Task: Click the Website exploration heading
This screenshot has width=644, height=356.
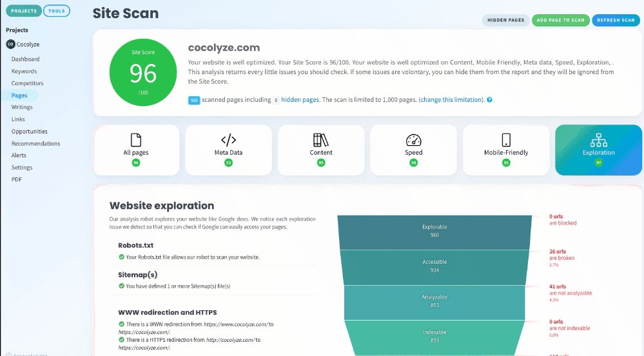Action: pos(161,206)
